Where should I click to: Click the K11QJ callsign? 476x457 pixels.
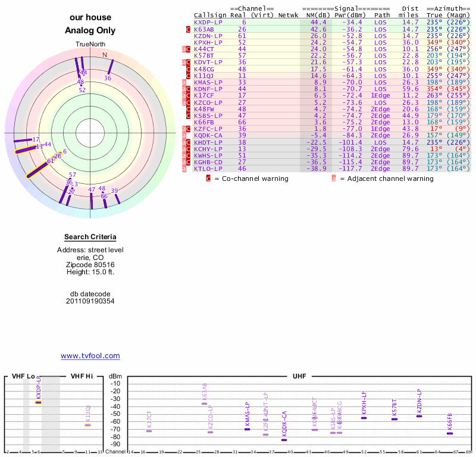coord(203,76)
